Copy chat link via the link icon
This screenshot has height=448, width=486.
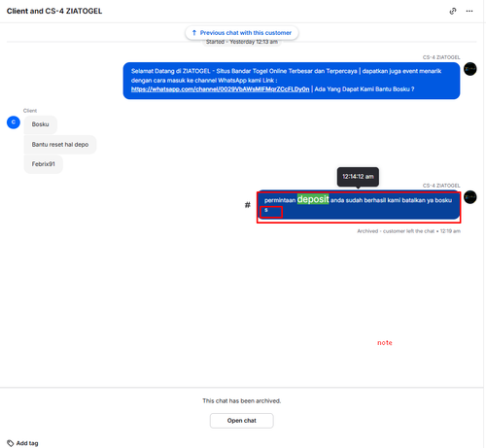tap(453, 11)
